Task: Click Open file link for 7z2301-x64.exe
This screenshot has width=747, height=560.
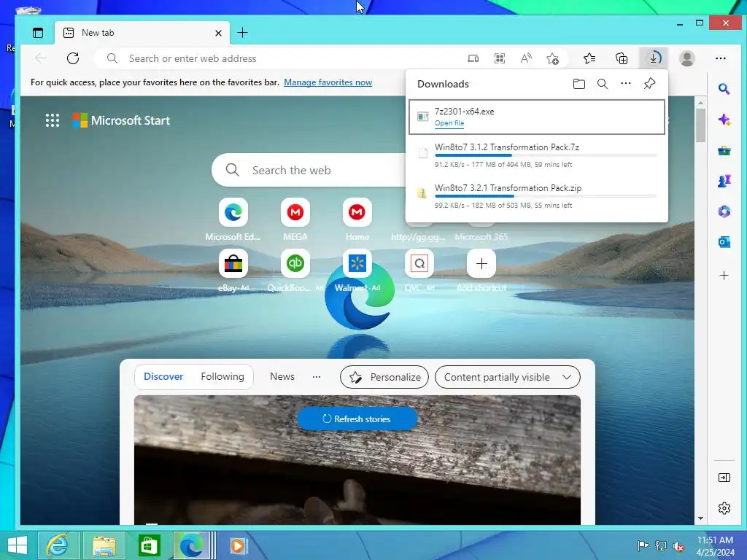Action: point(449,122)
